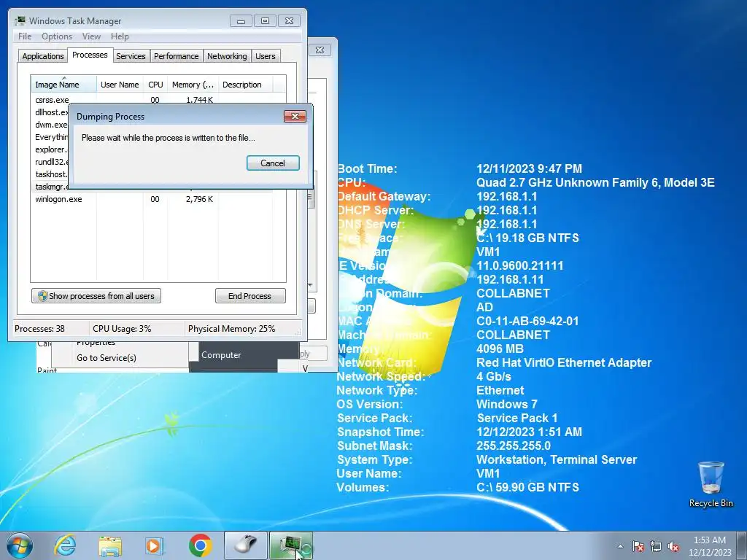Maximize the Windows Task Manager window
Screen dimensions: 747x560
coord(265,21)
